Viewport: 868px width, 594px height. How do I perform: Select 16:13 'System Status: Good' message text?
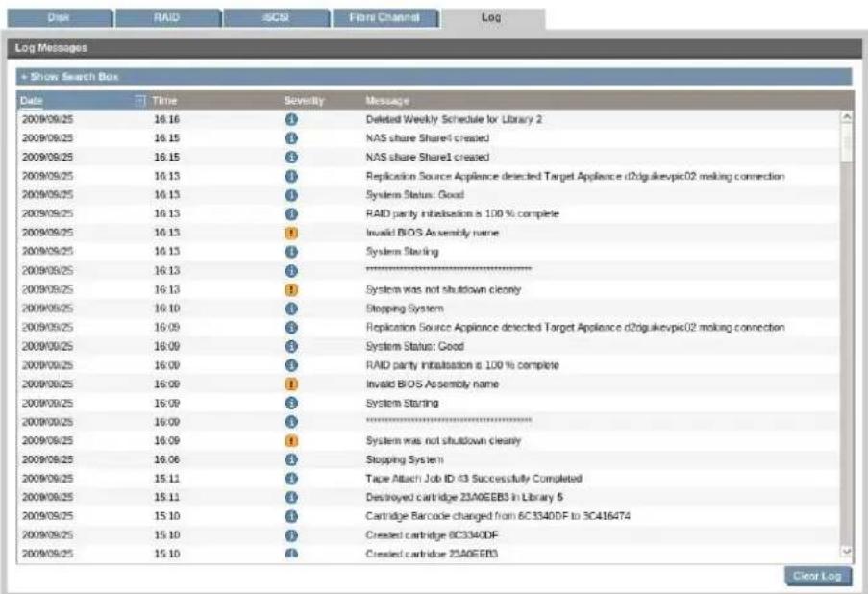tap(414, 195)
